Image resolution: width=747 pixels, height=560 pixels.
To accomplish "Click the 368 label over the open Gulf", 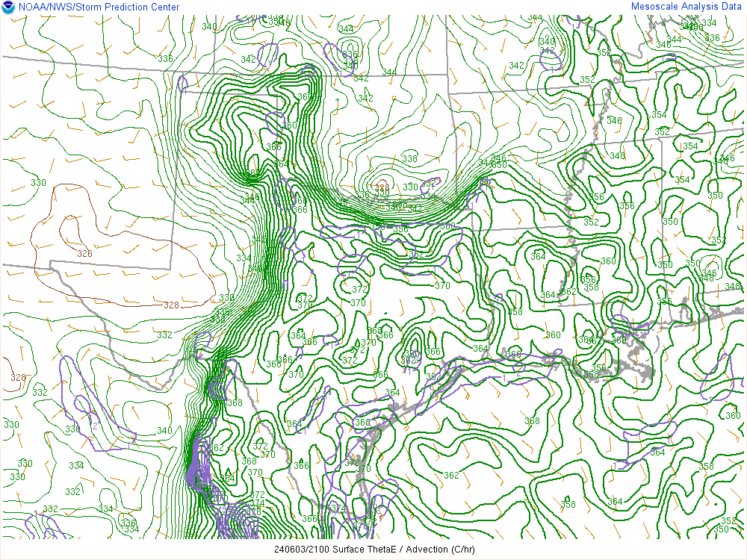I will tap(532, 421).
